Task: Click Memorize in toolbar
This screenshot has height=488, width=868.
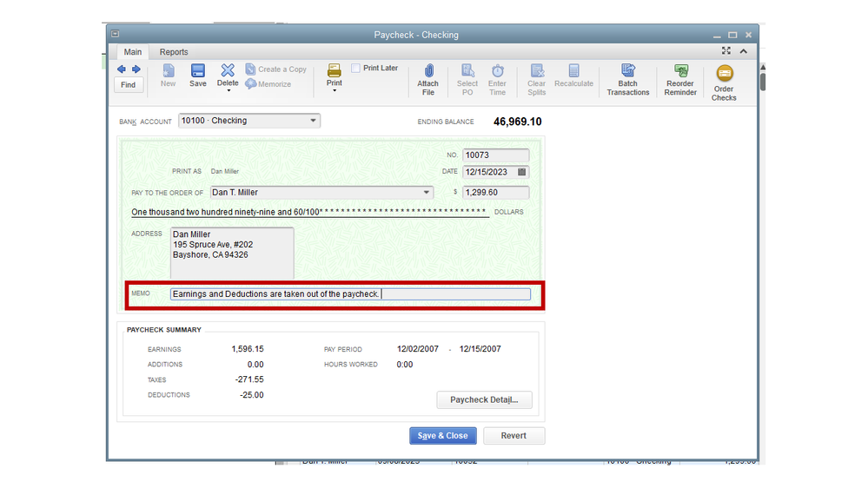Action: (x=268, y=84)
